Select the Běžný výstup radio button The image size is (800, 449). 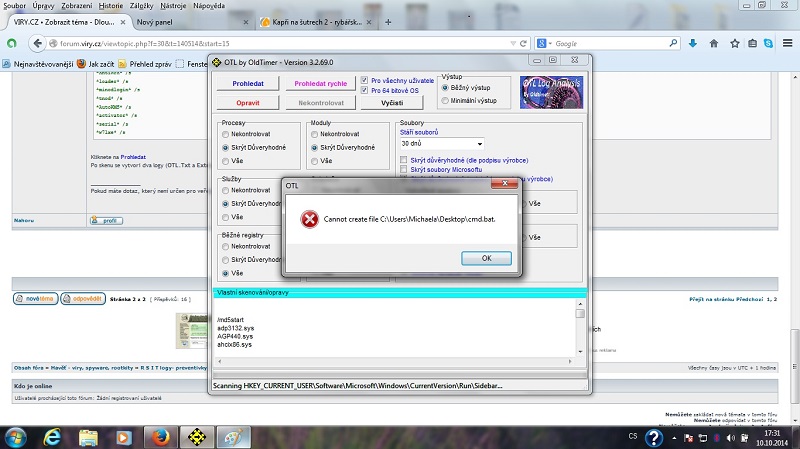click(445, 88)
